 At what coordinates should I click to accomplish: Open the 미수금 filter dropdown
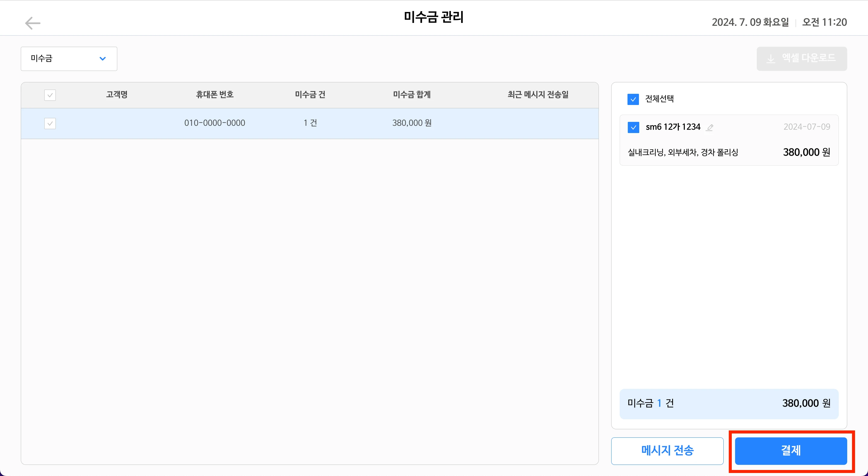point(69,59)
